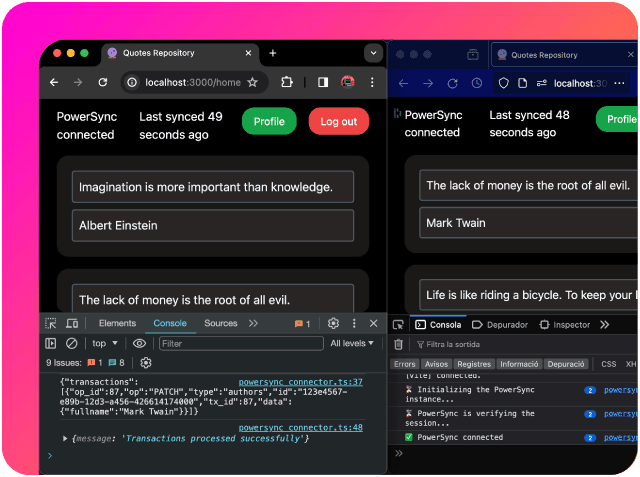Reload the Firefox page
The width and height of the screenshot is (640, 477).
point(452,84)
